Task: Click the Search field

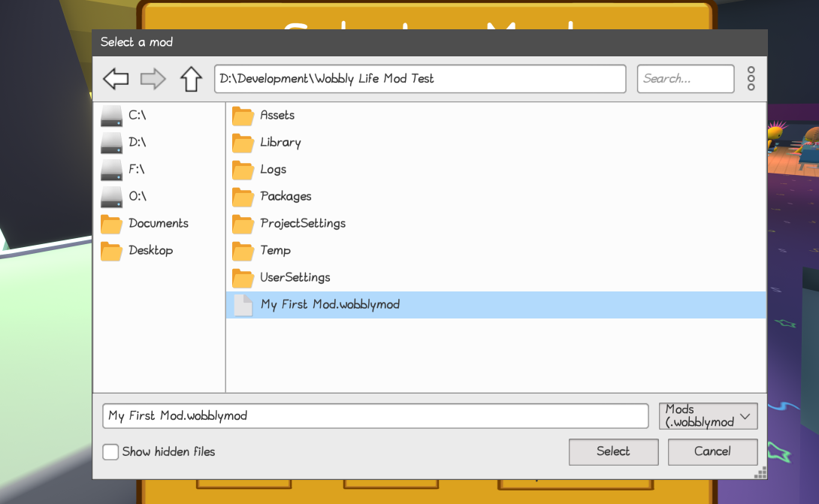Action: click(x=685, y=79)
